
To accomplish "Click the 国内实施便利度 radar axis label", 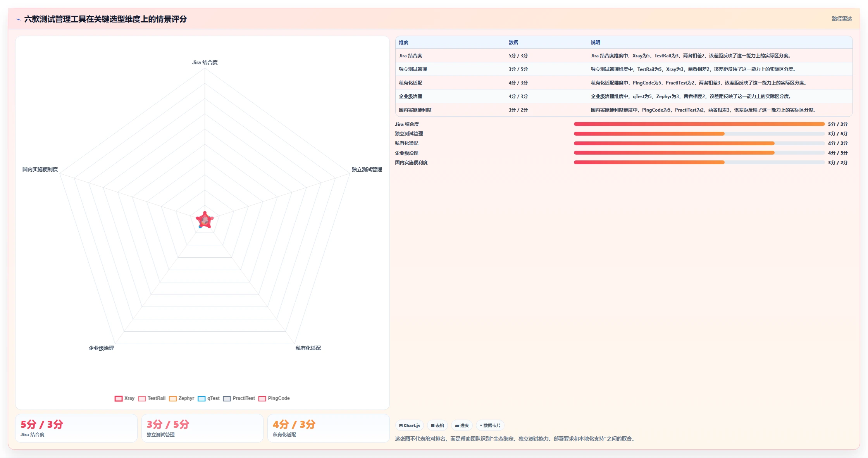I will [x=40, y=169].
